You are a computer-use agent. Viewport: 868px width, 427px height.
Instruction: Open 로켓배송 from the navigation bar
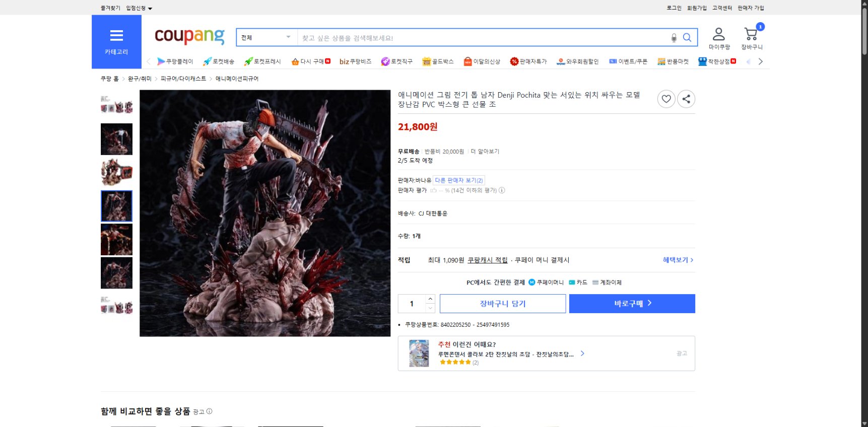pyautogui.click(x=219, y=61)
